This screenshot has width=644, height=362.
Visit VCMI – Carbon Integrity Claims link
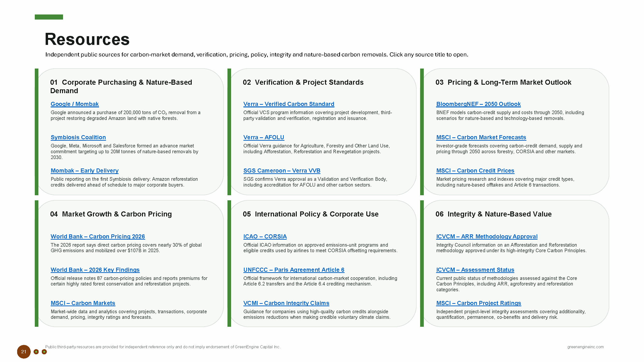[x=286, y=303]
